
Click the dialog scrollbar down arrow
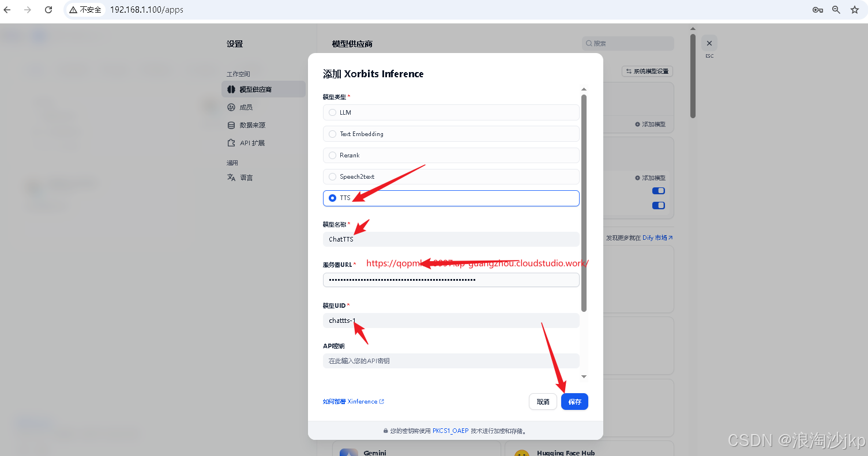584,376
